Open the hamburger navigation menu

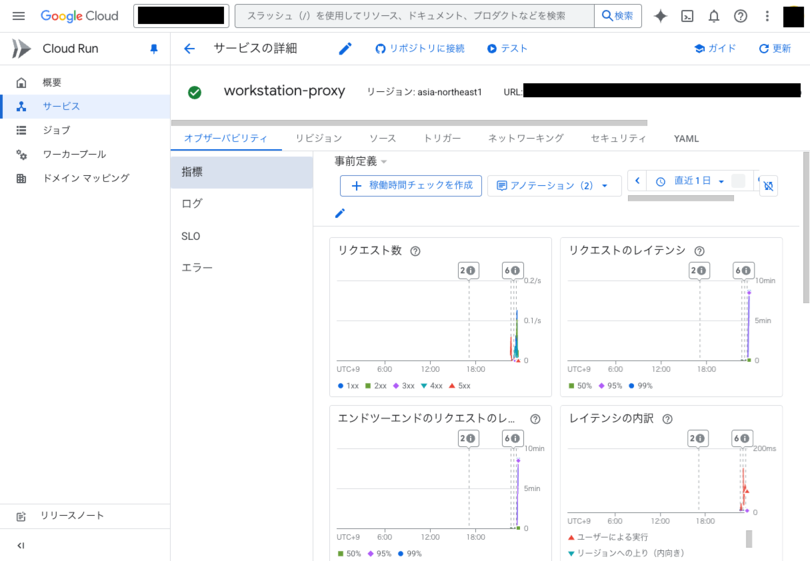(x=19, y=16)
